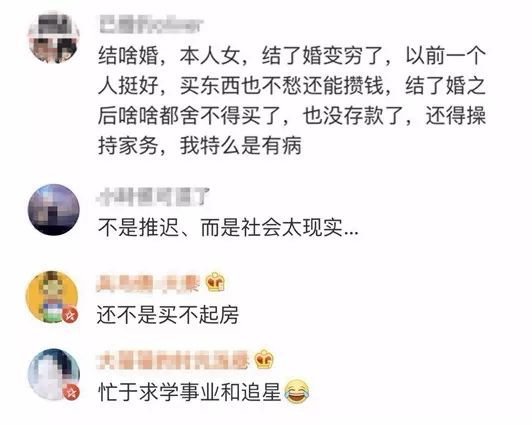Image resolution: width=532 pixels, height=425 pixels.
Task: Select the comment 还不是买不起房
Action: [168, 314]
